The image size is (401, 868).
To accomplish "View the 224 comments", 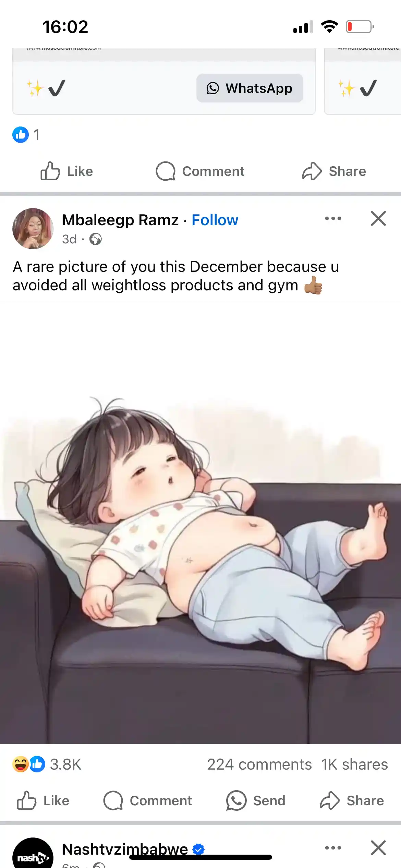I will coord(259,764).
